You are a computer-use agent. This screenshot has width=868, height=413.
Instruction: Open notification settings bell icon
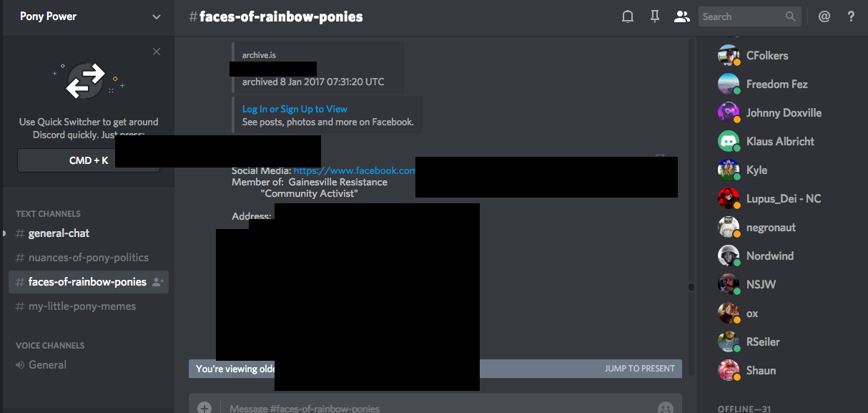[x=628, y=16]
